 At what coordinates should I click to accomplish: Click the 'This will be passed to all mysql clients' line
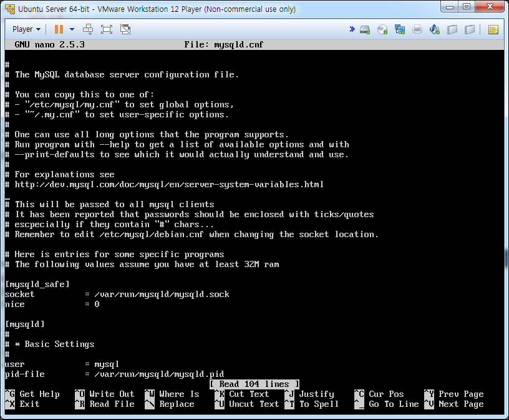tap(109, 205)
